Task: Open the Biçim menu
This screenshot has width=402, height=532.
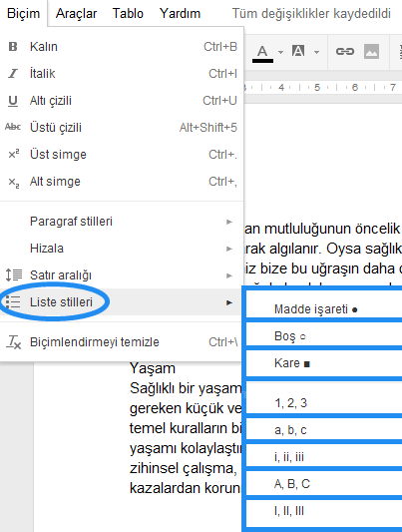Action: click(23, 14)
